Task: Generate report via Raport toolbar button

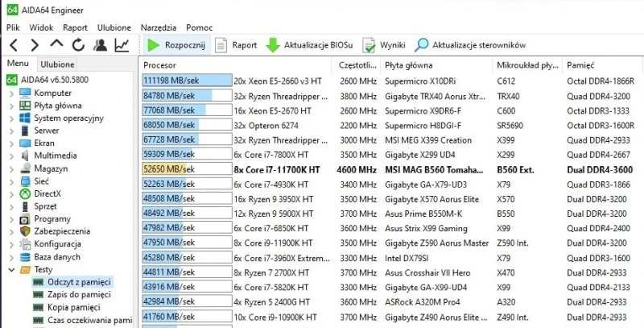Action: pyautogui.click(x=236, y=45)
